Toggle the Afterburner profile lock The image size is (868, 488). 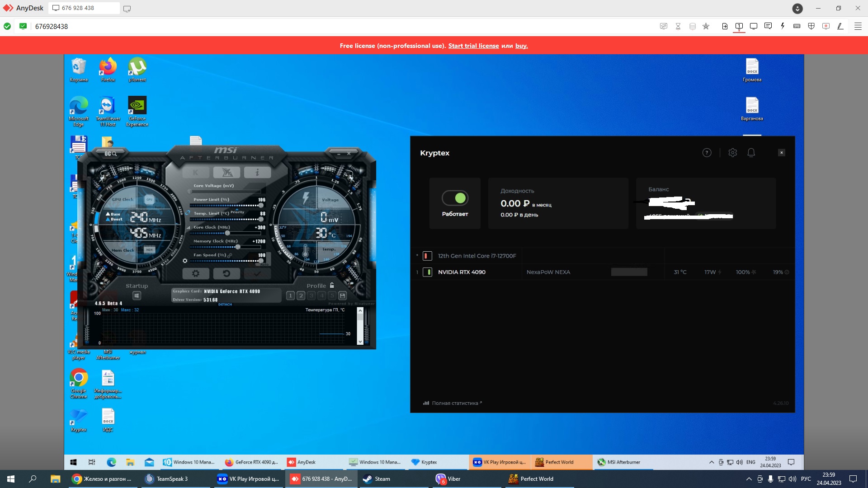click(332, 286)
